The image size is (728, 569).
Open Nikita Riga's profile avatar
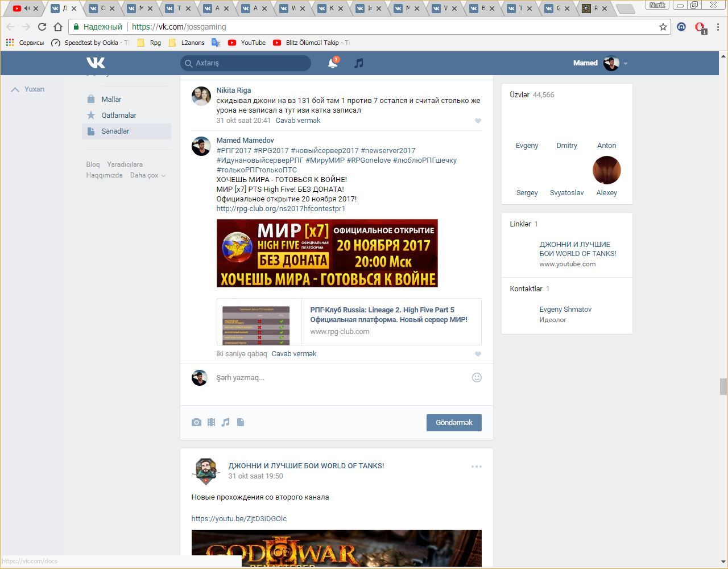click(201, 96)
